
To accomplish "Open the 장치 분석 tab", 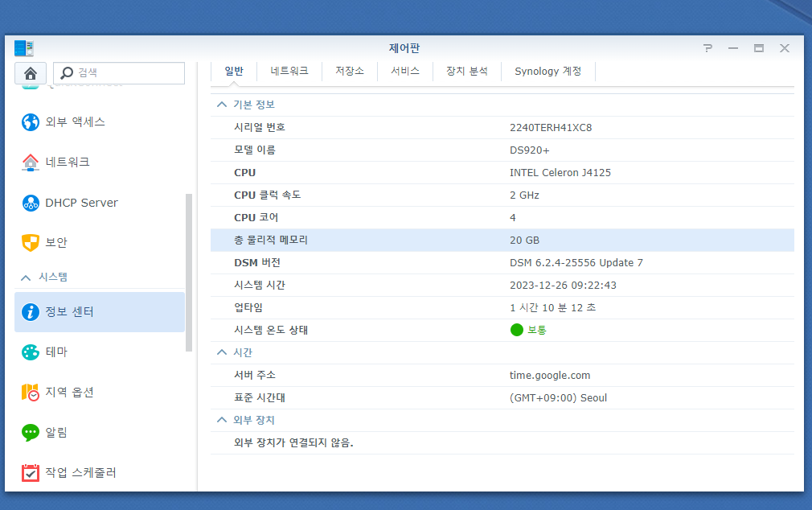I will (x=467, y=71).
